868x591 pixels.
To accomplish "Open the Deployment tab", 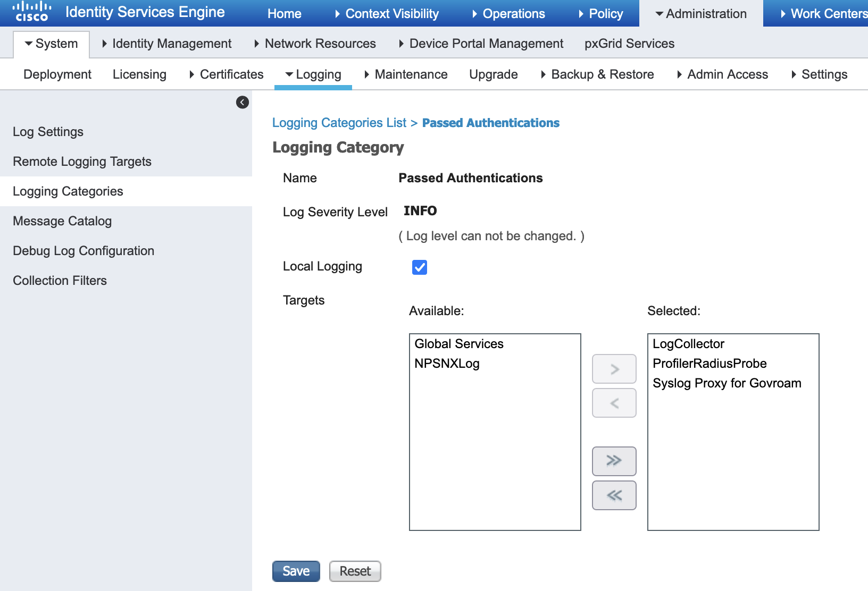I will [57, 74].
